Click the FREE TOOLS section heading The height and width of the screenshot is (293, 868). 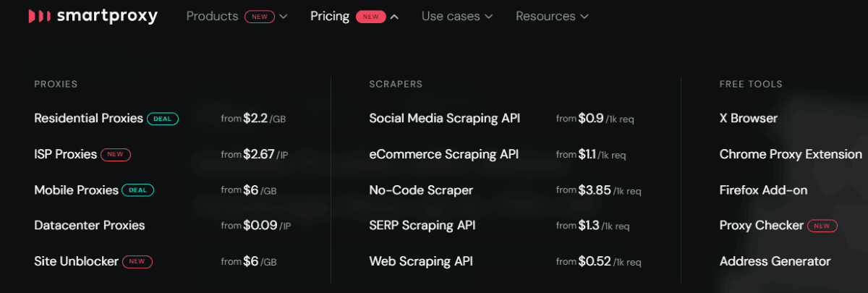[751, 84]
